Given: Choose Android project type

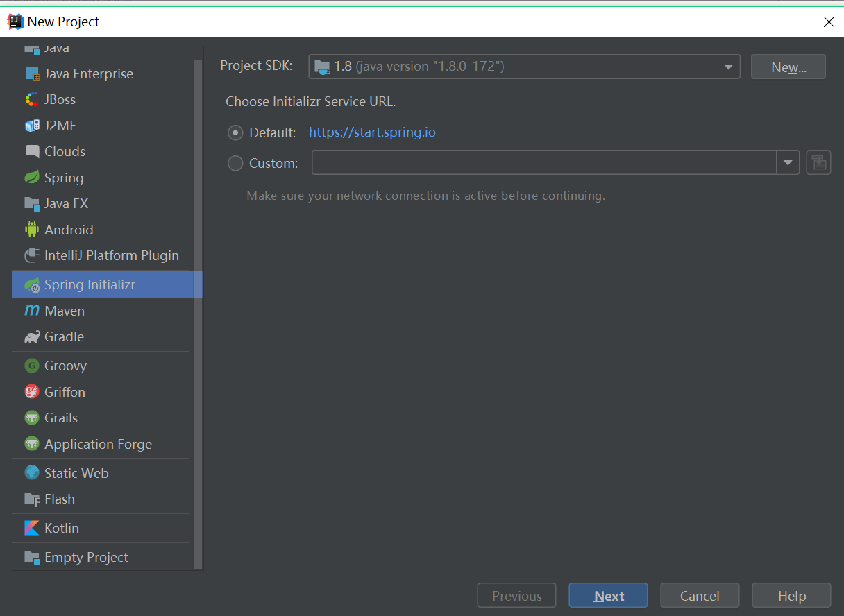Looking at the screenshot, I should click(101, 230).
